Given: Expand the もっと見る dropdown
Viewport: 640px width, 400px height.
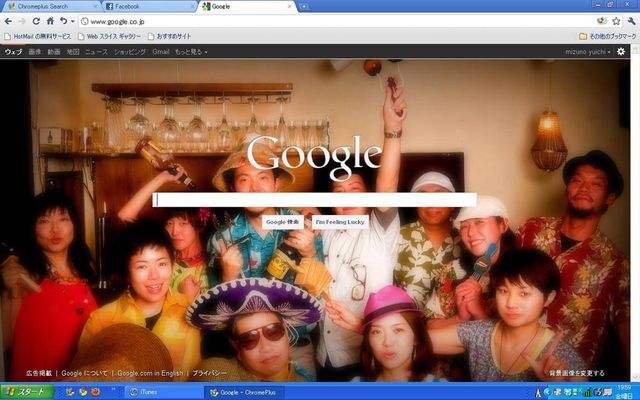Looking at the screenshot, I should [x=191, y=52].
